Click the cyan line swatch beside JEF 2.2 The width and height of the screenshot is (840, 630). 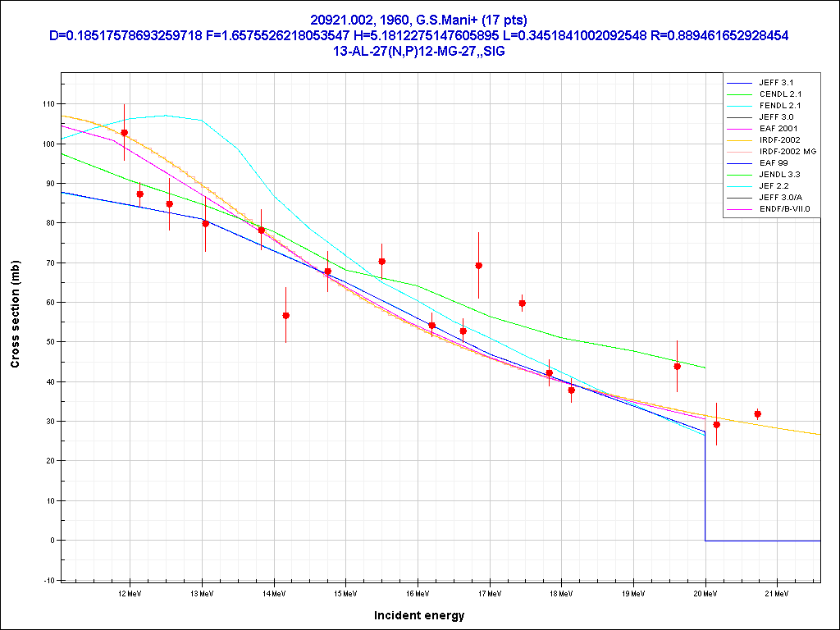click(x=740, y=186)
